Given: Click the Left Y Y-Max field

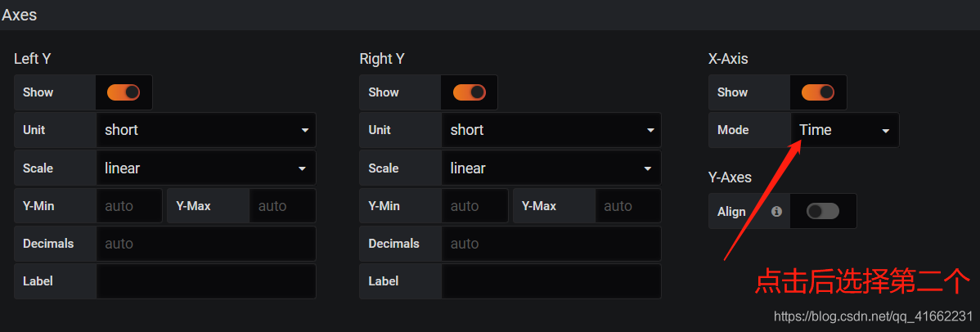Looking at the screenshot, I should click(283, 206).
